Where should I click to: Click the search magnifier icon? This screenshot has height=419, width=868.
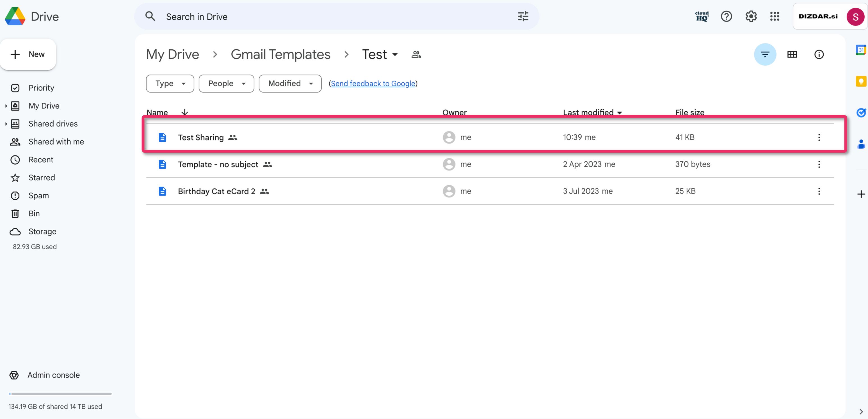click(150, 16)
